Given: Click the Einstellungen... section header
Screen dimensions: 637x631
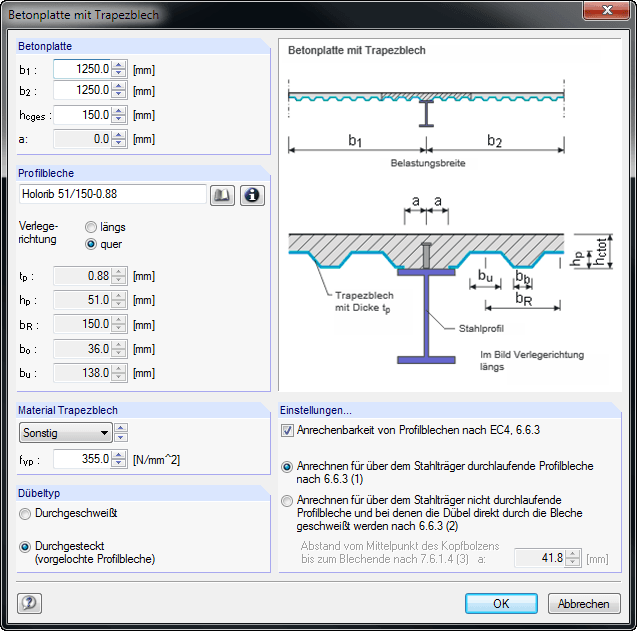Looking at the screenshot, I should pos(450,410).
